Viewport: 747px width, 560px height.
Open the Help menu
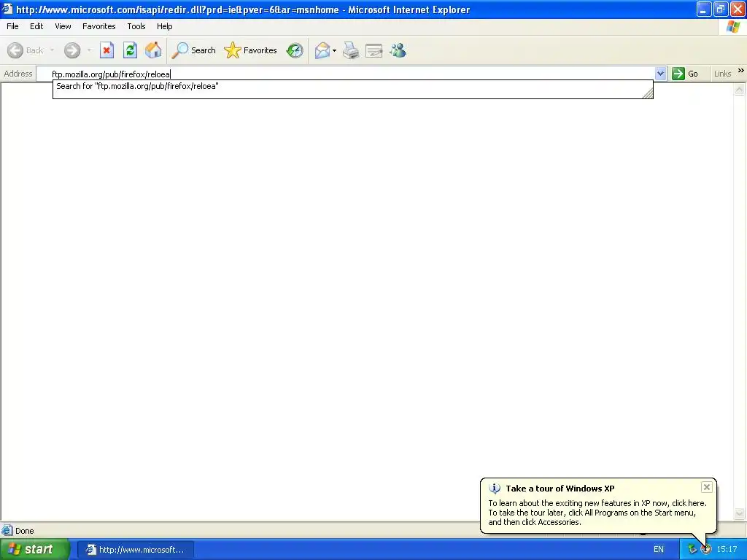165,26
